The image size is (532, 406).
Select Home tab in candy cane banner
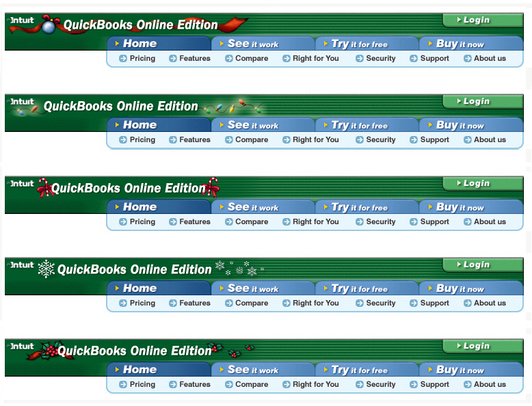[x=159, y=207]
